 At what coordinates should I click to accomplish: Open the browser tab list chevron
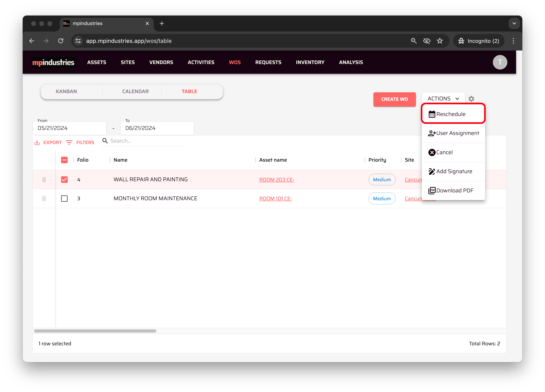click(x=514, y=23)
